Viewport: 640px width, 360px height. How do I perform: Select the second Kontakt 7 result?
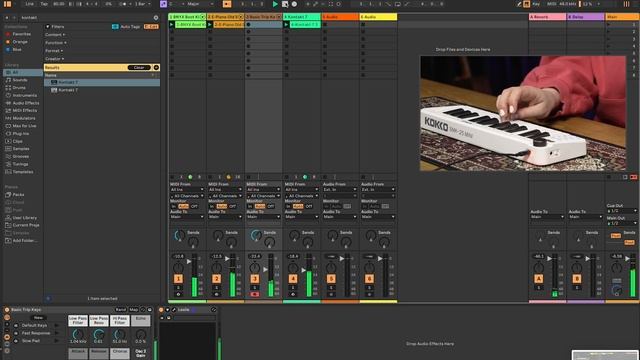(102, 90)
